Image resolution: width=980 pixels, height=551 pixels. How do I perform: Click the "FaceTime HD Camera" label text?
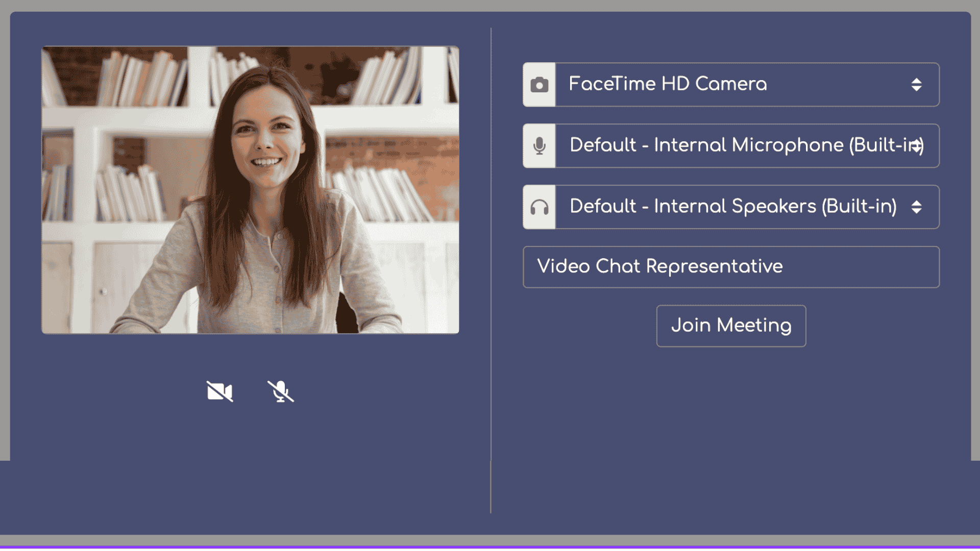pos(668,84)
